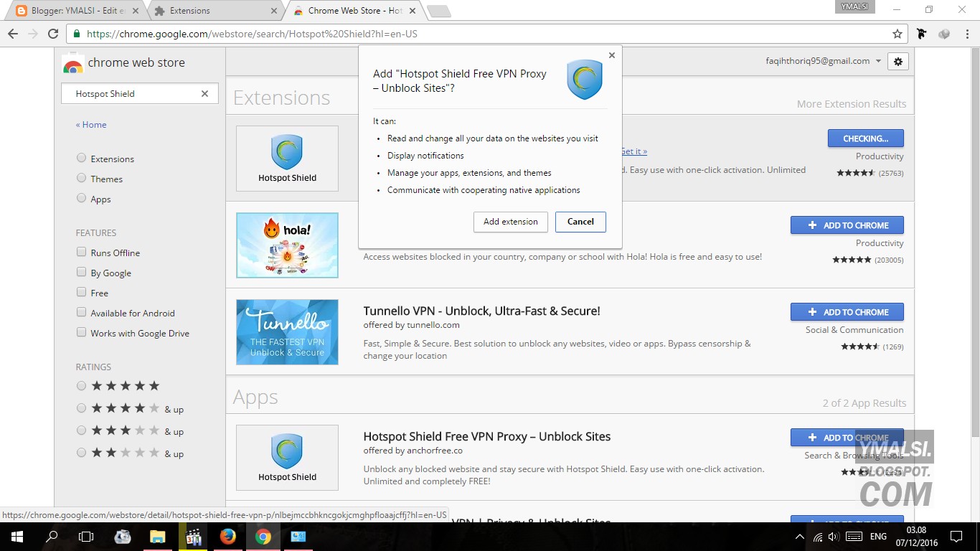The width and height of the screenshot is (980, 551).
Task: Open Hotspot Shield Free VPN Proxy app title
Action: pos(487,436)
